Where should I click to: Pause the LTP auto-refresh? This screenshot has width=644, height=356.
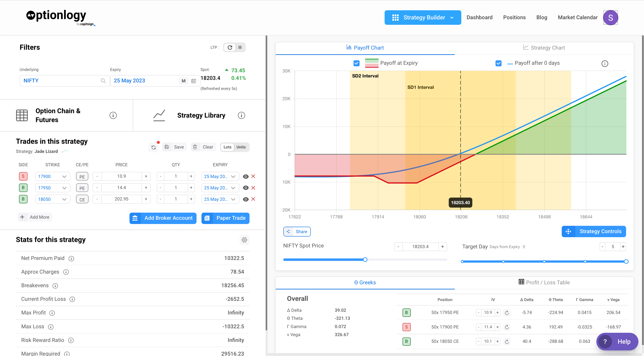(240, 47)
